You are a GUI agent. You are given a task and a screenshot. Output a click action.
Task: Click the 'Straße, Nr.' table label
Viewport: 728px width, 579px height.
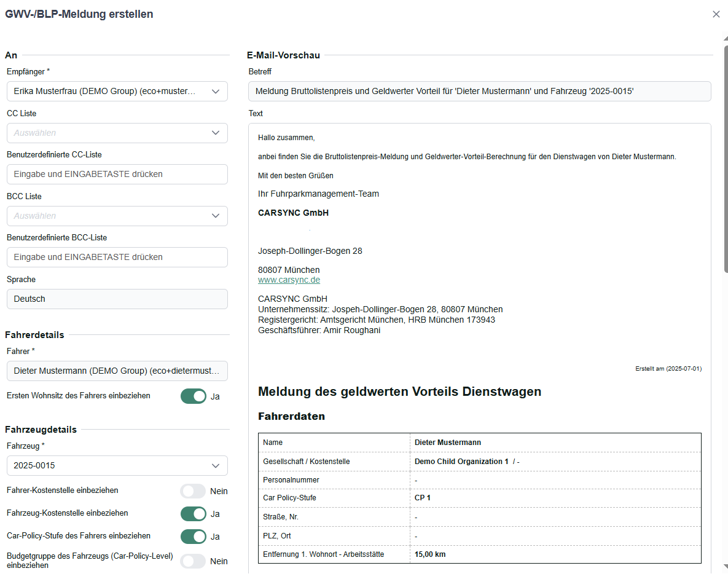tap(280, 517)
